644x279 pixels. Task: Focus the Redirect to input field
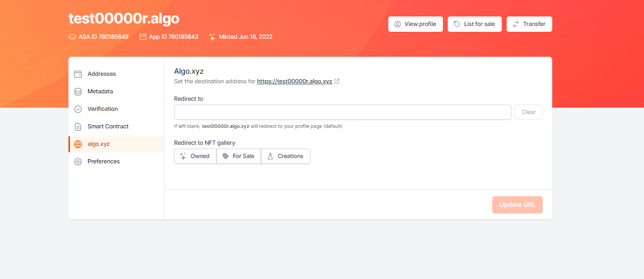pyautogui.click(x=342, y=112)
